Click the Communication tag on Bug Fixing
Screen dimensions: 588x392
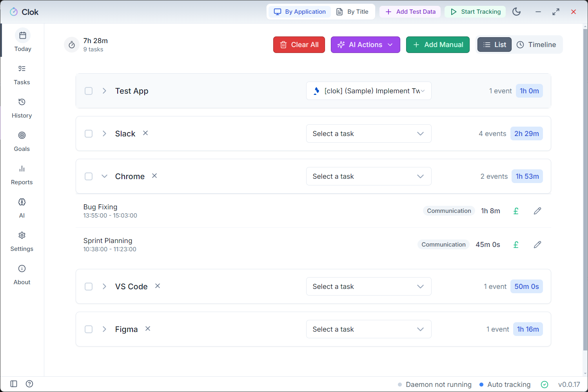pyautogui.click(x=449, y=211)
